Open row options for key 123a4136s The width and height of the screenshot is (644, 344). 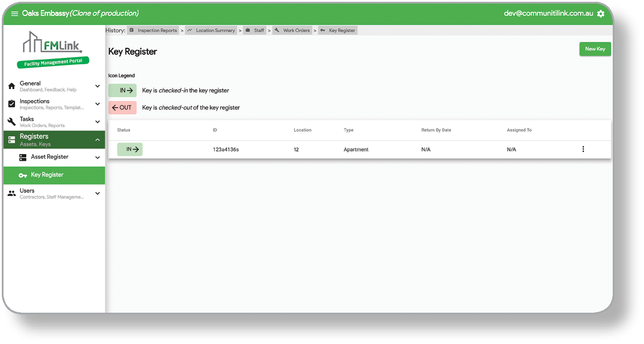[x=583, y=149]
